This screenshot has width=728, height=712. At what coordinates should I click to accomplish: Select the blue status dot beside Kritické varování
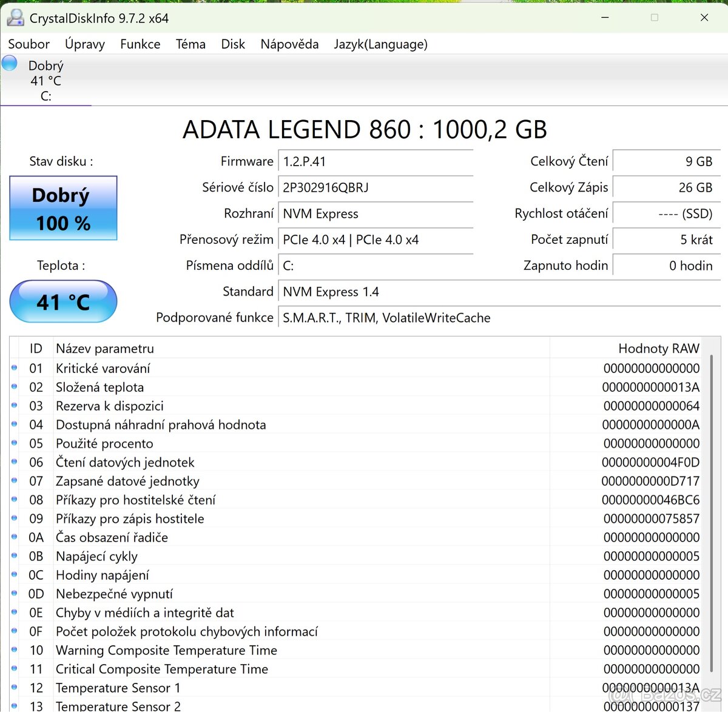(x=14, y=368)
